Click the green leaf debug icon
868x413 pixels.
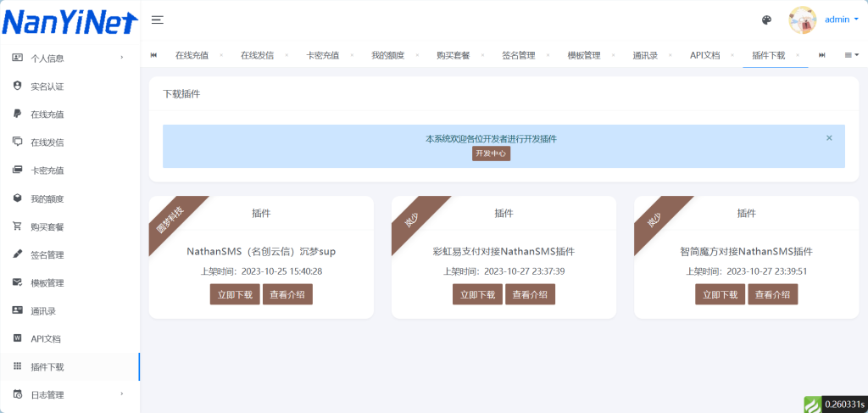point(812,405)
